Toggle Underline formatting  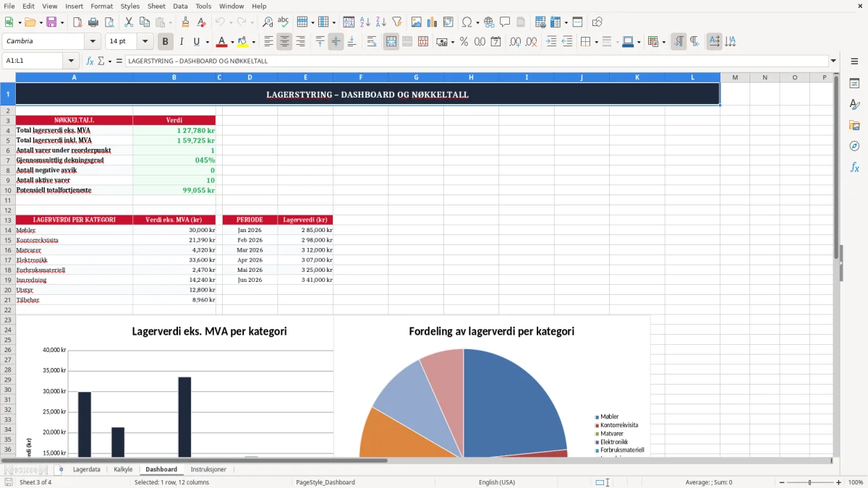pyautogui.click(x=196, y=42)
